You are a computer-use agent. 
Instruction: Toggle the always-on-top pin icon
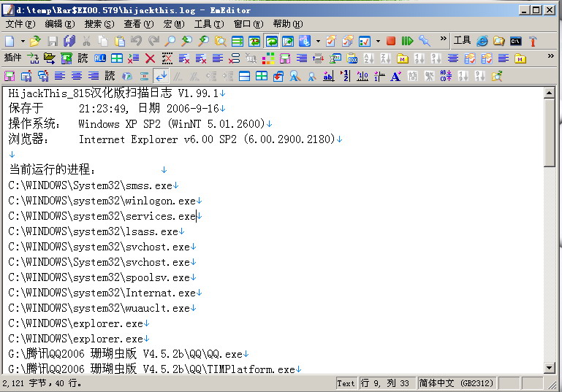[425, 41]
